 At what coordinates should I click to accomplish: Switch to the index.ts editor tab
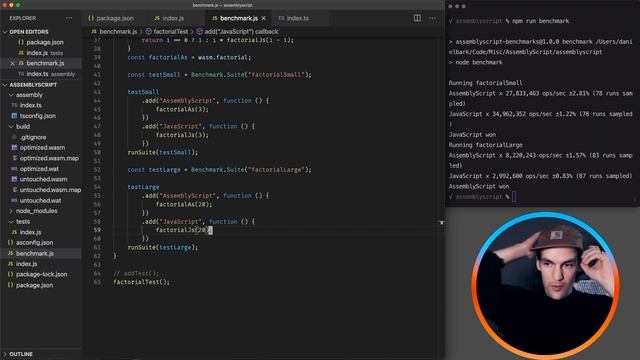[x=294, y=18]
